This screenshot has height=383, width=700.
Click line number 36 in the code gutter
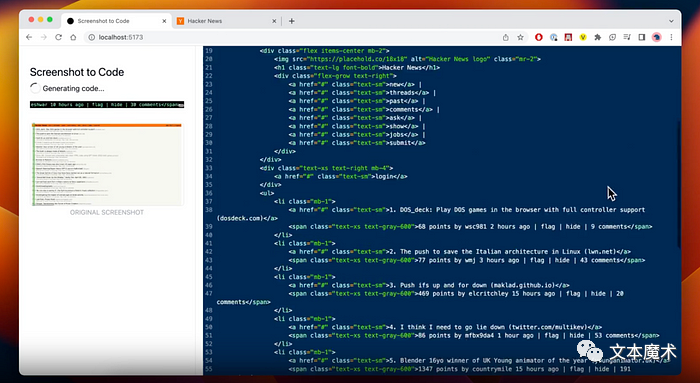pos(209,193)
